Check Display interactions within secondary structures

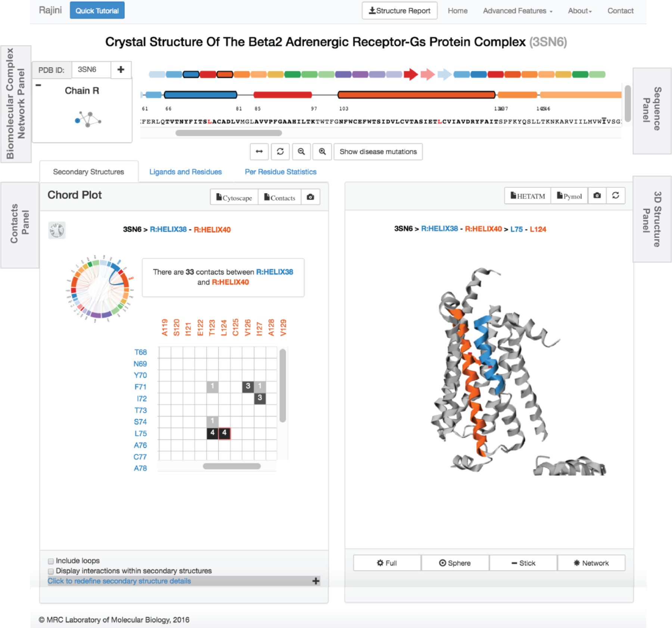pos(51,571)
